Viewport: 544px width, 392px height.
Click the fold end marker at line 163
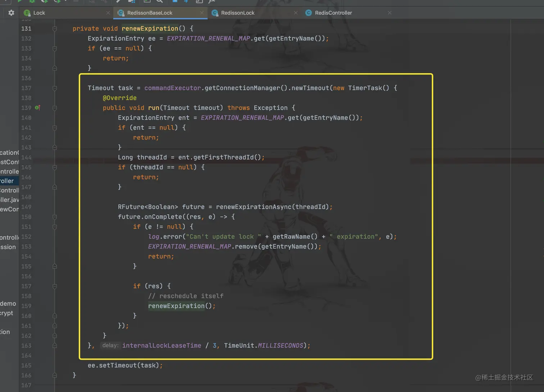point(55,345)
